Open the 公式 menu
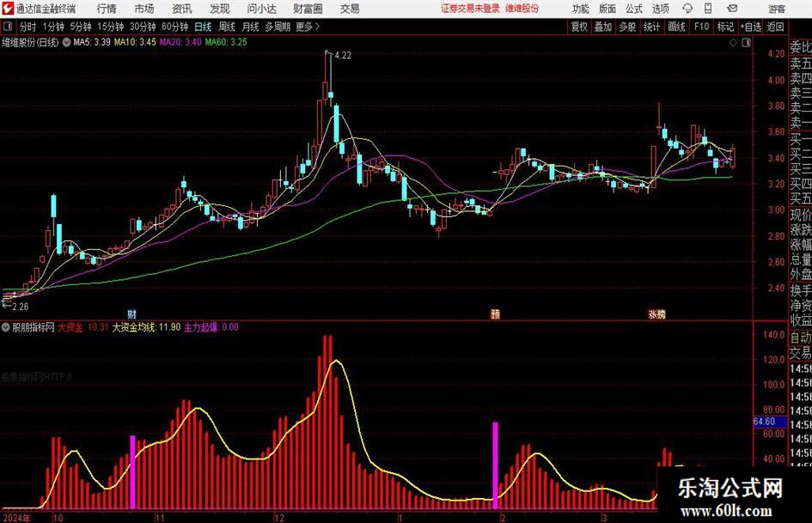 [633, 9]
